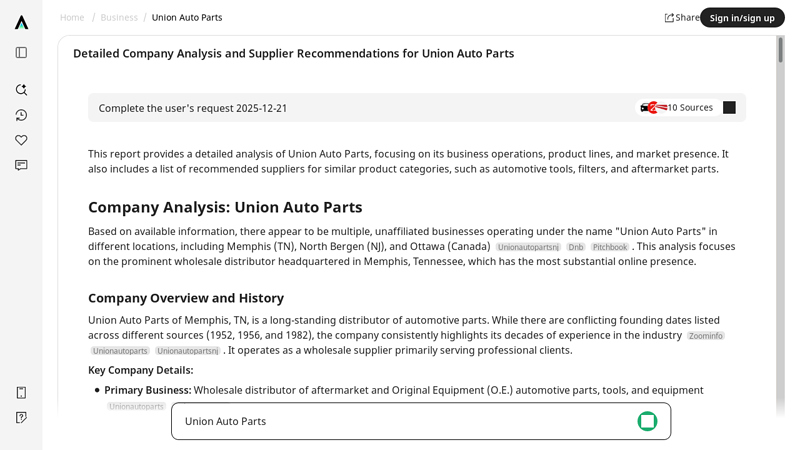Go to Home breadcrumb
This screenshot has height=450, width=800.
coord(72,17)
